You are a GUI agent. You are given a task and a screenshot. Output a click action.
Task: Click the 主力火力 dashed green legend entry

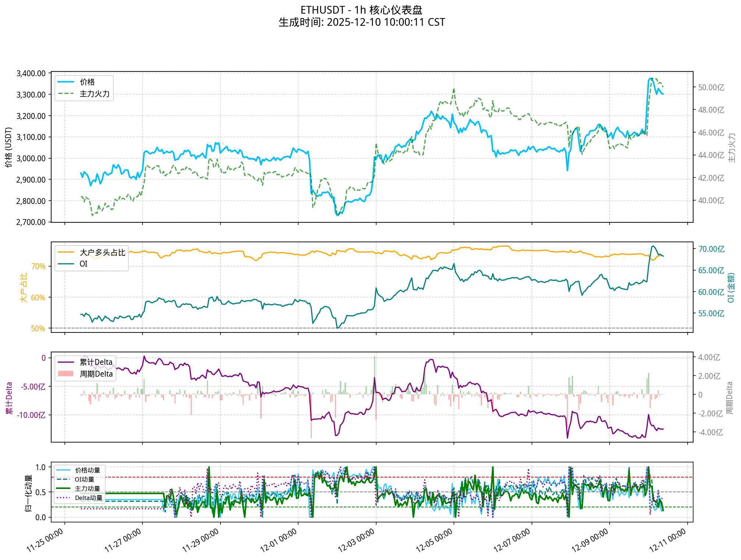click(95, 94)
